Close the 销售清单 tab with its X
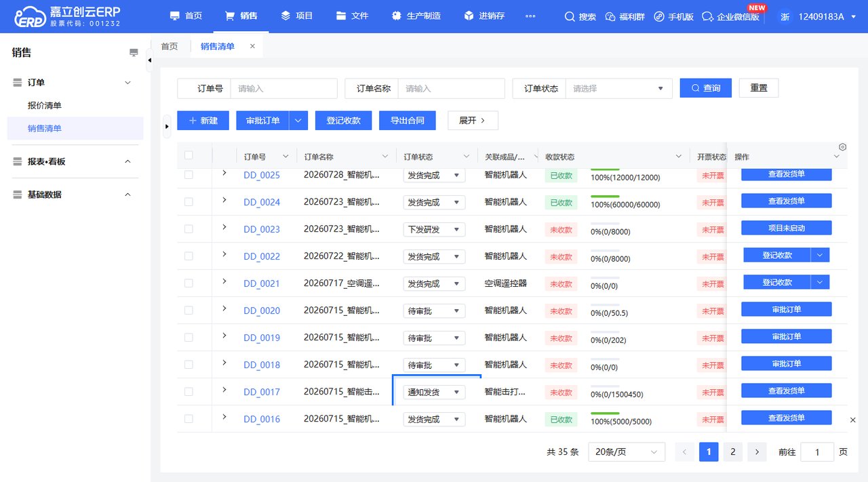868x482 pixels. (252, 46)
